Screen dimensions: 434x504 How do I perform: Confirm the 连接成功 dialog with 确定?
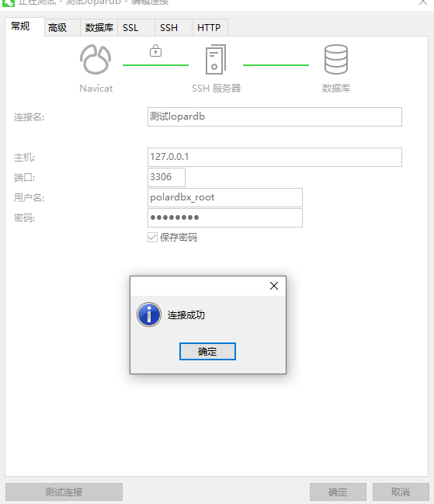(207, 351)
